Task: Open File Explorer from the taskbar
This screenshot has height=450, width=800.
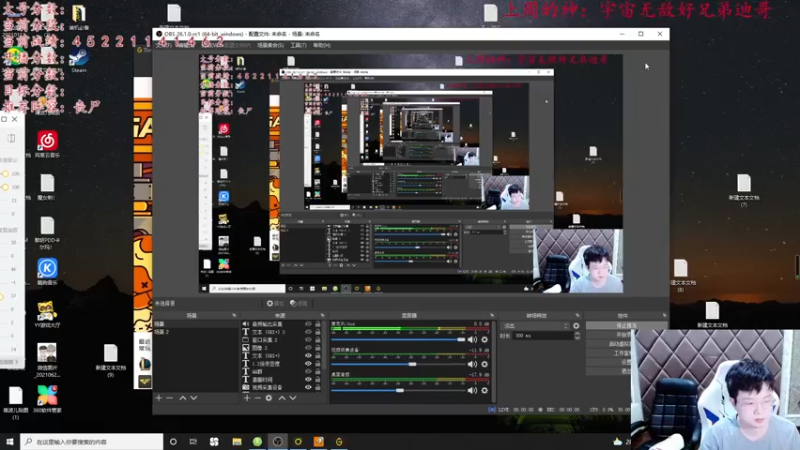Action: pyautogui.click(x=237, y=441)
